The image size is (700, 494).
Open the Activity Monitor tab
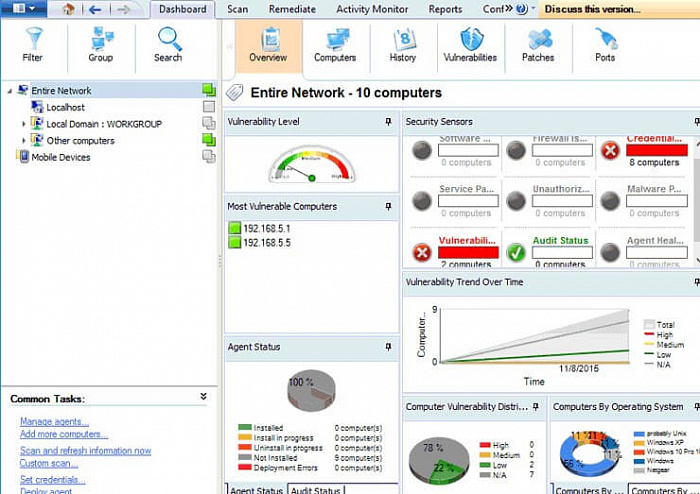click(x=372, y=9)
